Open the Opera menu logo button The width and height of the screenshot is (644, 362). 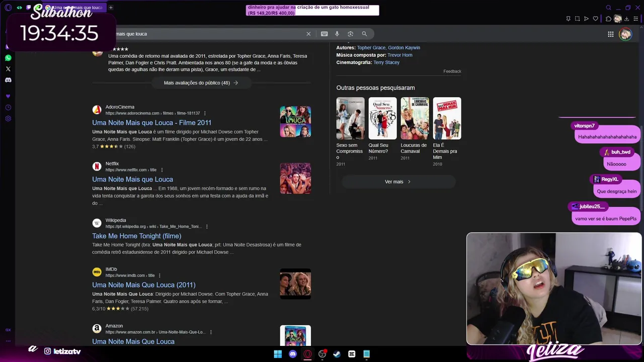point(8,8)
